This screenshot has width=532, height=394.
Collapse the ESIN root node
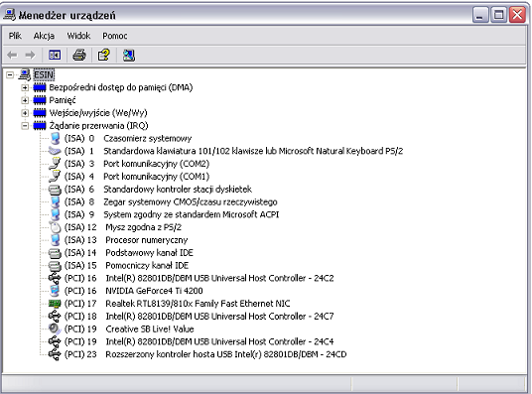click(10, 75)
